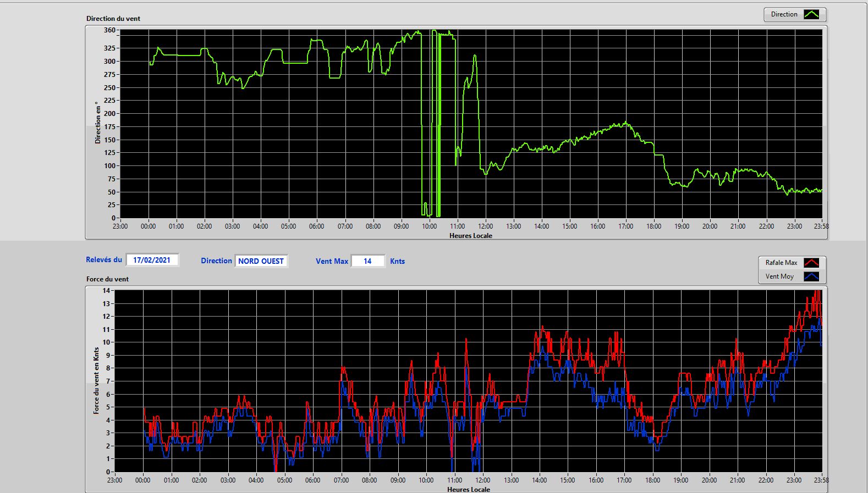Click the blue "Direction" label beside NORD OUEST
The height and width of the screenshot is (493, 868).
(216, 261)
